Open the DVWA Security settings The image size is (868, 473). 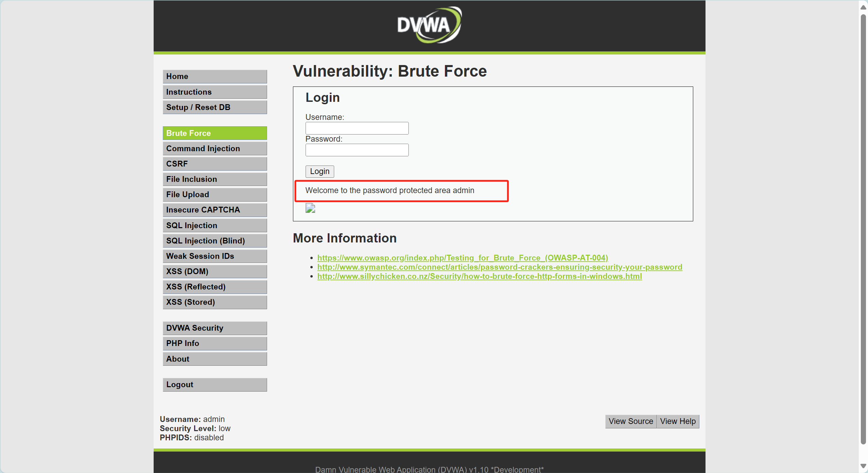pyautogui.click(x=215, y=328)
